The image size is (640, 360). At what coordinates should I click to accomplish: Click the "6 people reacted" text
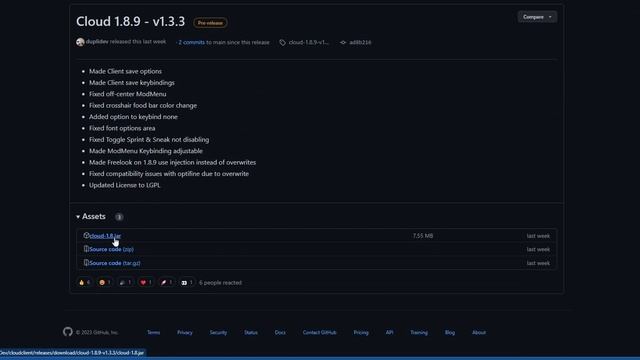click(x=220, y=282)
